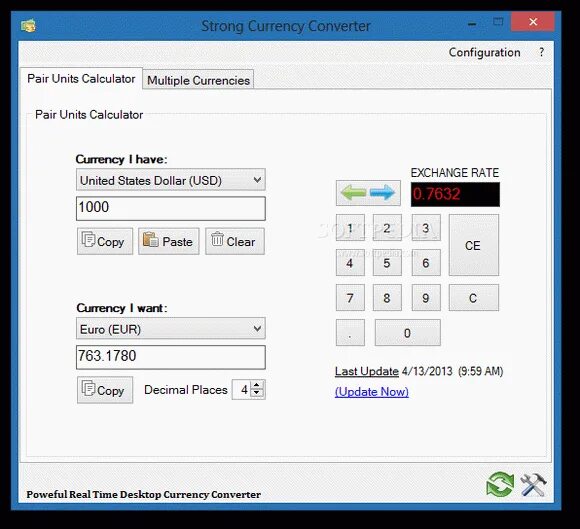The width and height of the screenshot is (580, 529).
Task: Click keypad digit 8
Action: click(387, 297)
